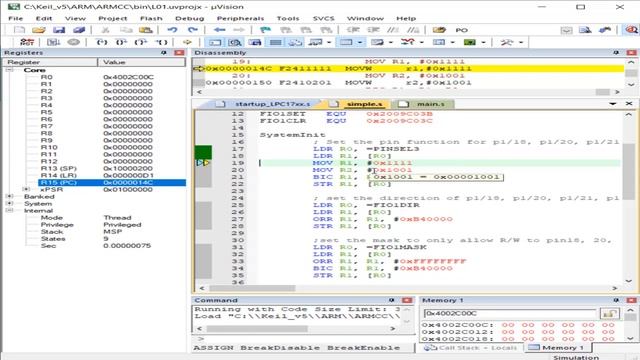Click the Disassembly panel pushpin icon
Viewport: 640px width, 360px height.
(616, 53)
